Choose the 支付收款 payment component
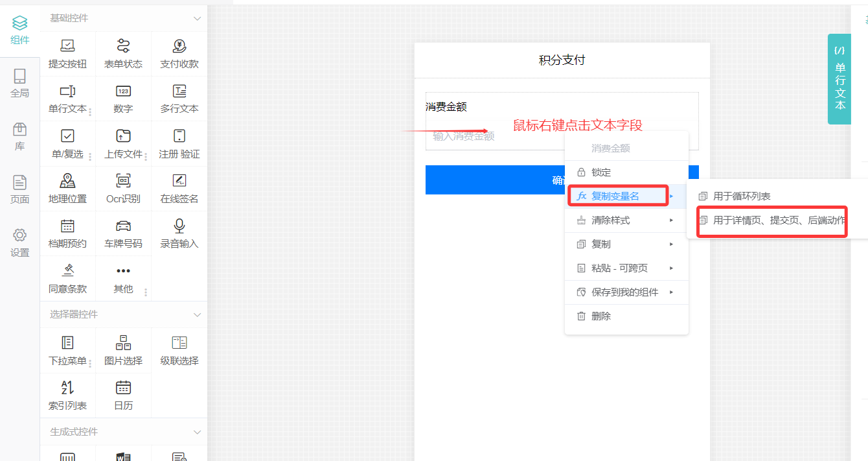 179,53
